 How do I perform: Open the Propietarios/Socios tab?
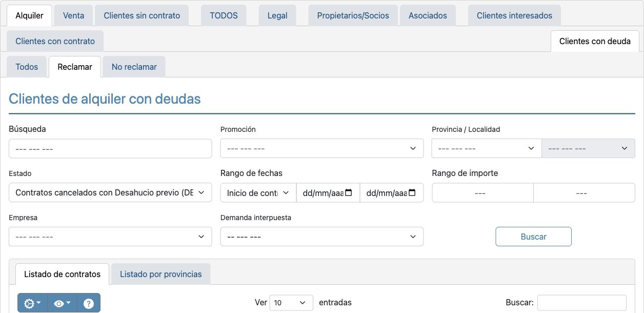click(x=353, y=15)
